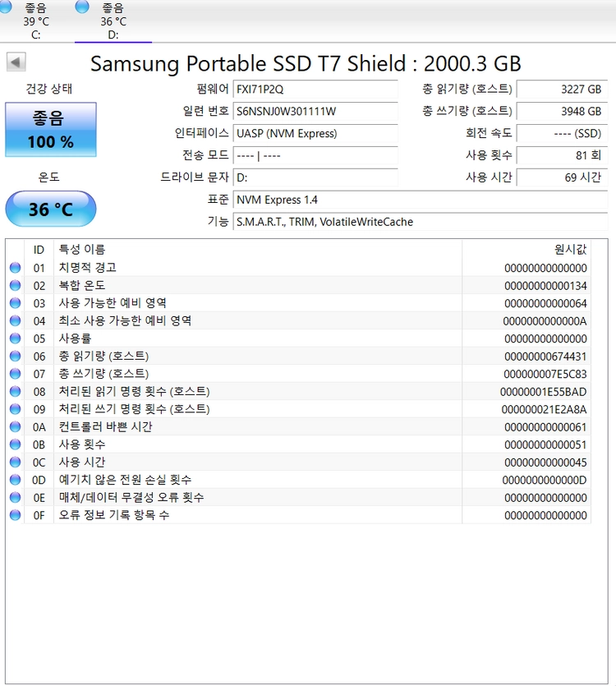Click the standard field NVM Express 1.4
The image size is (616, 686).
[420, 200]
